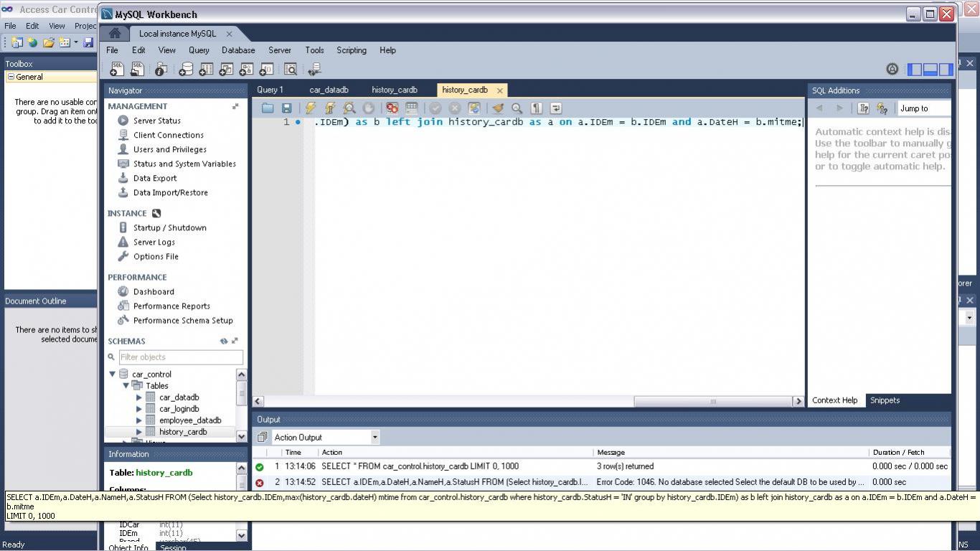Click the MySQL Workbench home icon
The width and height of the screenshot is (980, 551).
115,34
